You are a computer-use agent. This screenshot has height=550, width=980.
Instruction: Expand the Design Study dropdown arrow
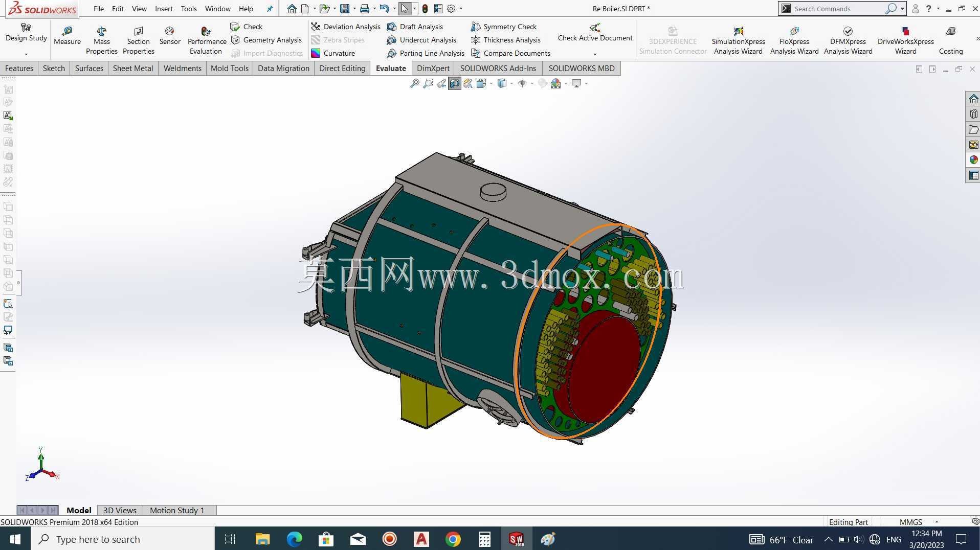[x=26, y=54]
